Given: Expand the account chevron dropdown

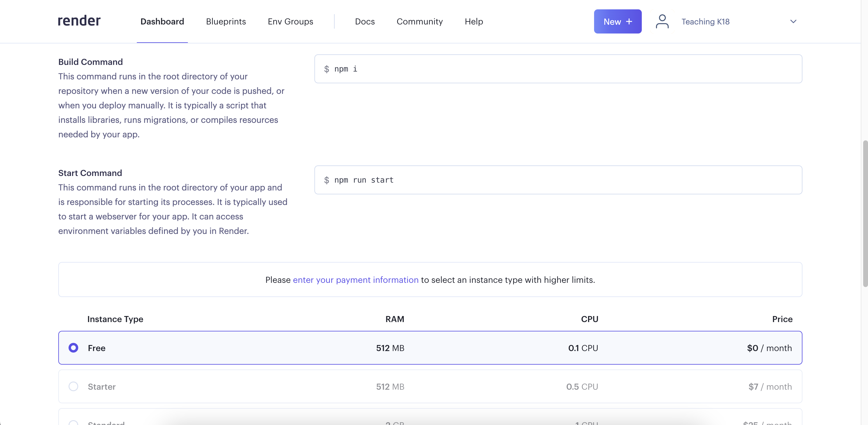Looking at the screenshot, I should 793,21.
